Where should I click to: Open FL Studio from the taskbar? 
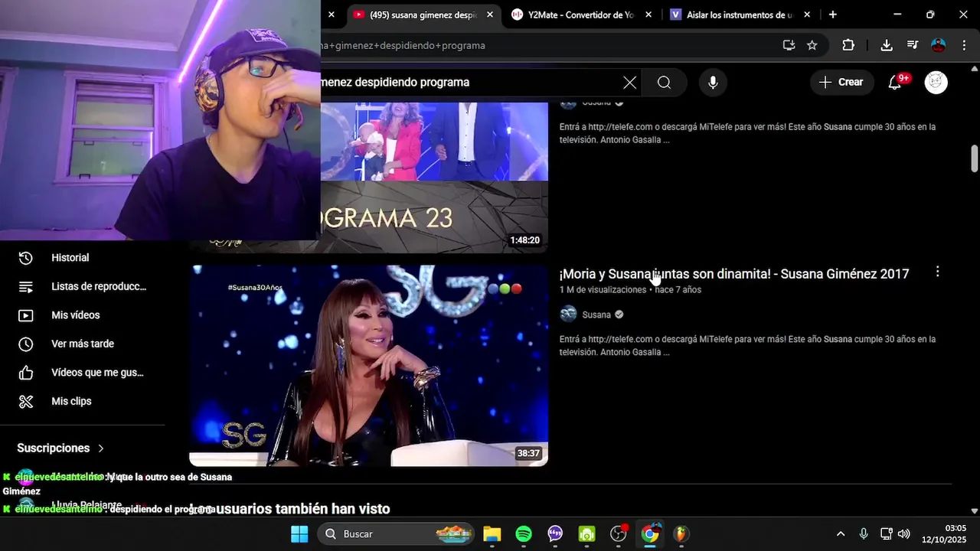click(x=681, y=533)
